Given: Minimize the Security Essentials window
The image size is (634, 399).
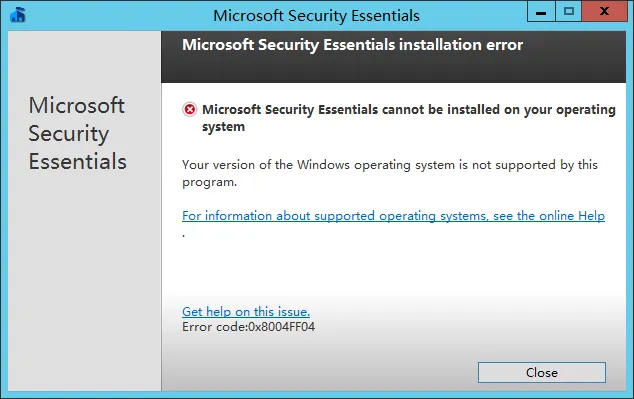Looking at the screenshot, I should [541, 11].
